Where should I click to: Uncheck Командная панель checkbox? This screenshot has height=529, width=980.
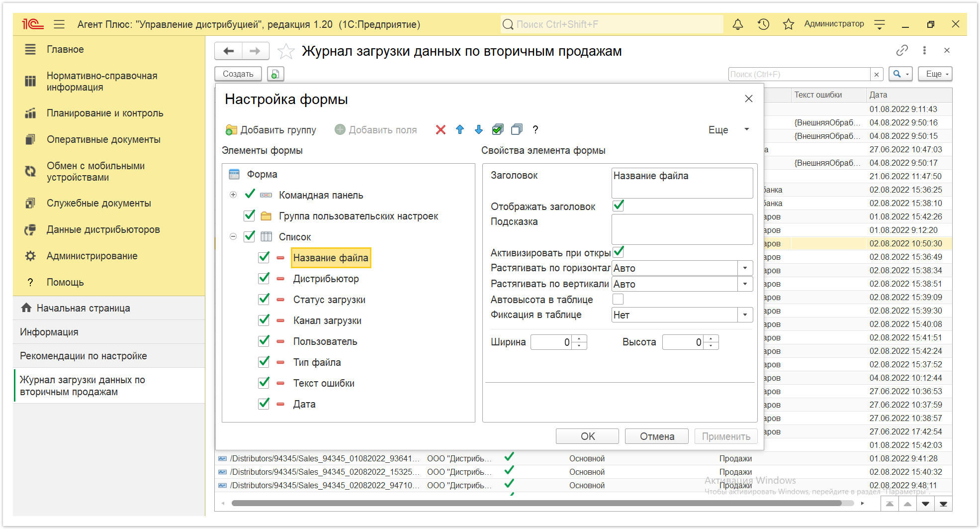[250, 195]
